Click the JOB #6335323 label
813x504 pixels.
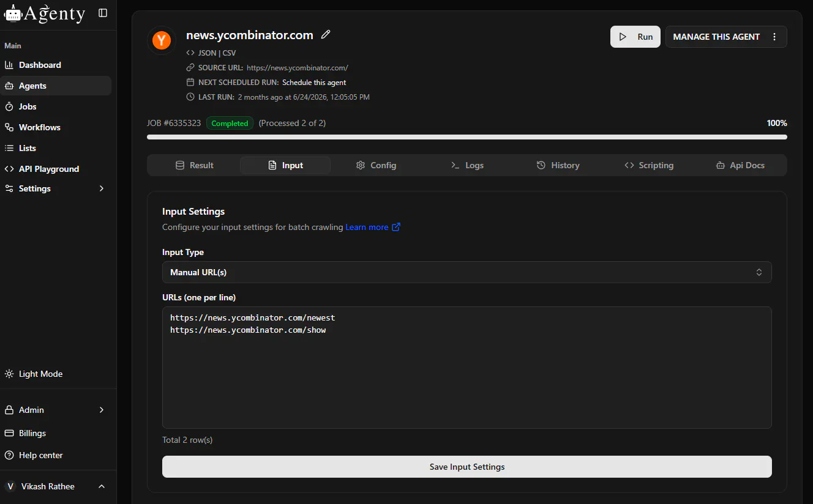point(174,123)
